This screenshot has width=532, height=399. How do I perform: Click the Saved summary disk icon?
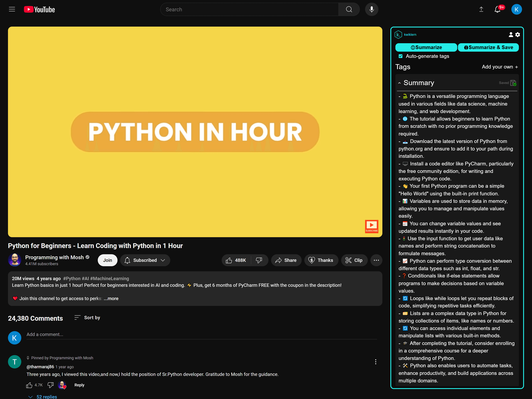point(513,83)
